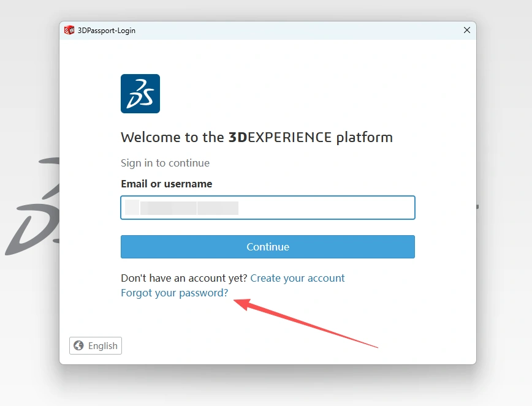Image resolution: width=532 pixels, height=406 pixels.
Task: Click the 3DPassport-Login title text
Action: (x=107, y=31)
